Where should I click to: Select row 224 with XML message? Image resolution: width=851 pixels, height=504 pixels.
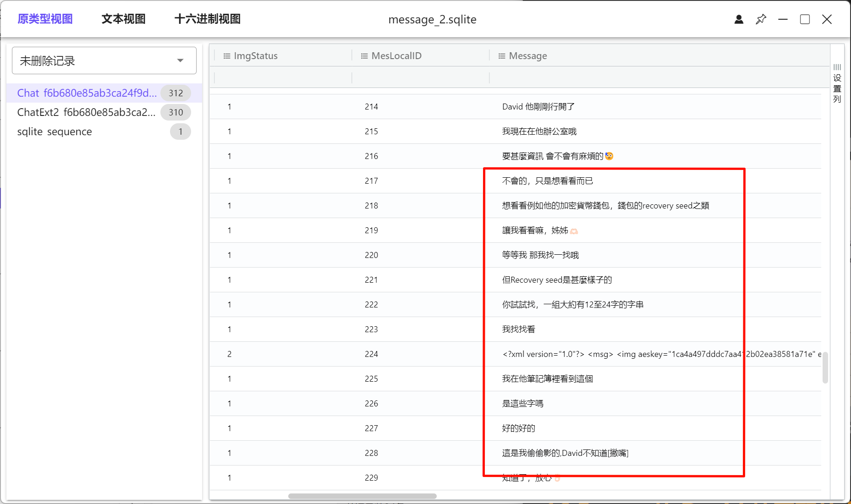click(371, 354)
